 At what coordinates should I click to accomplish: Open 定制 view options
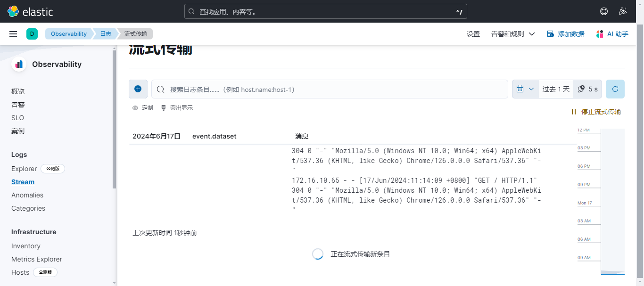tap(143, 108)
